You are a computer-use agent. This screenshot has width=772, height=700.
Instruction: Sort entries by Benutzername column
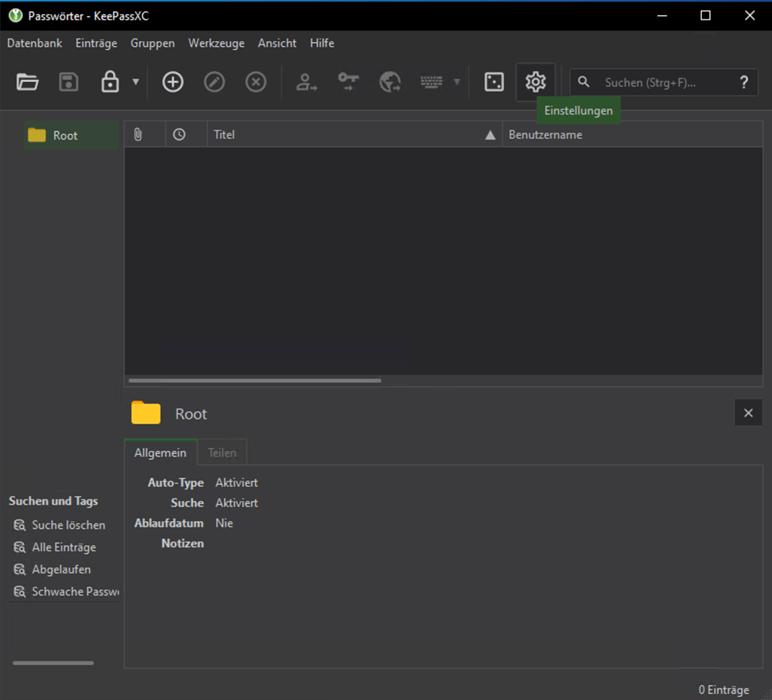click(632, 134)
